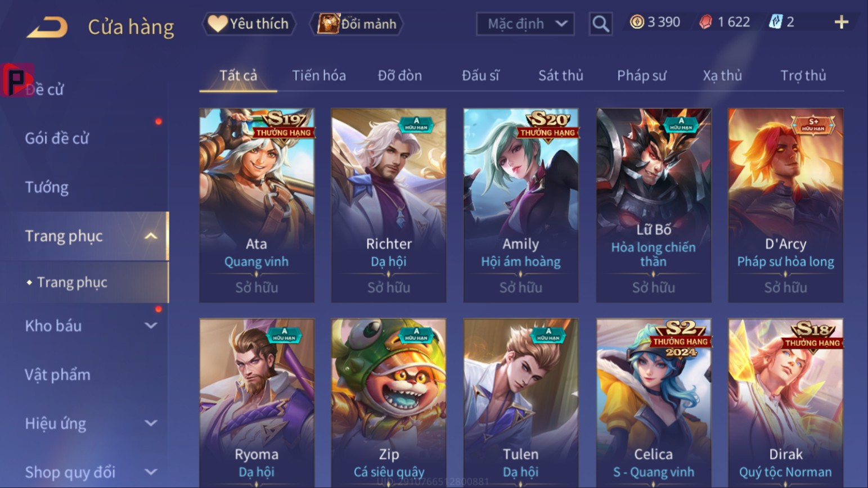Open Yêu thích favorites heart button
The image size is (868, 488).
coord(249,24)
